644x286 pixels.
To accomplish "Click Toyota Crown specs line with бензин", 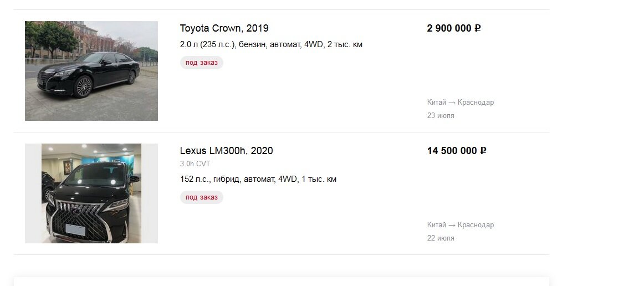I will click(x=271, y=44).
